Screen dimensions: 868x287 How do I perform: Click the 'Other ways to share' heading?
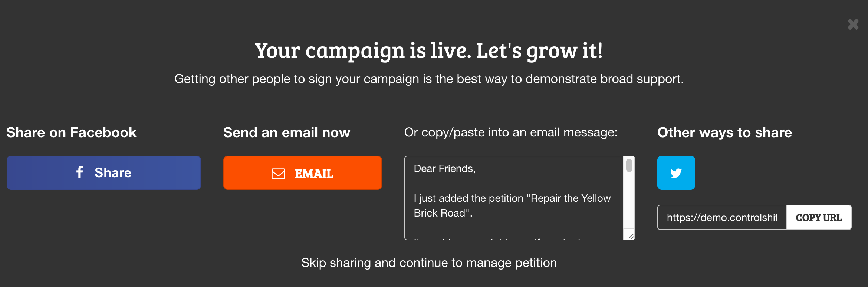point(724,132)
